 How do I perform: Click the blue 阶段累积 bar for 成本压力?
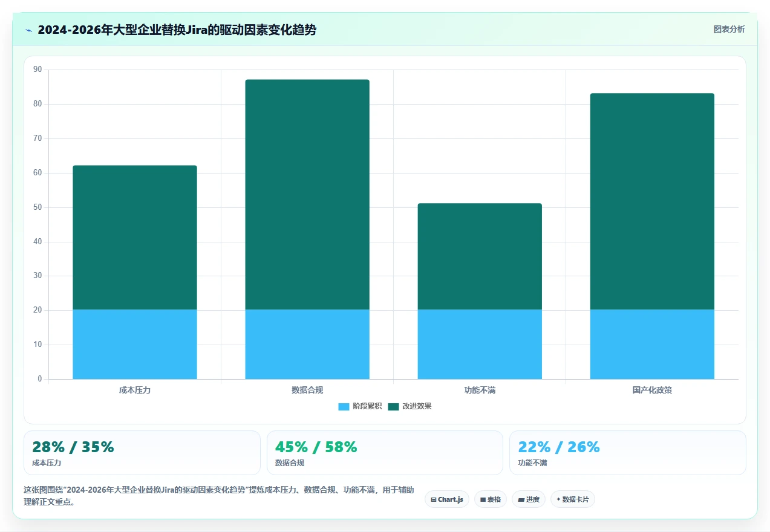tap(135, 345)
